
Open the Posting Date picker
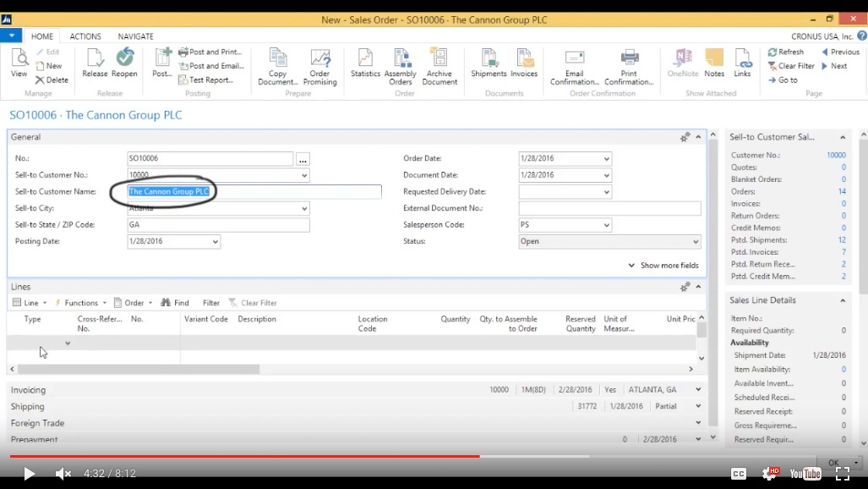216,242
